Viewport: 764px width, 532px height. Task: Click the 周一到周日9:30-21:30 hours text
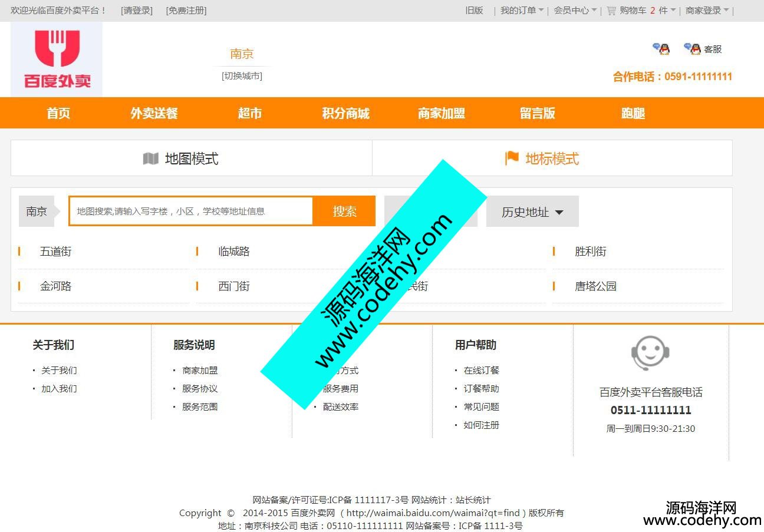651,429
